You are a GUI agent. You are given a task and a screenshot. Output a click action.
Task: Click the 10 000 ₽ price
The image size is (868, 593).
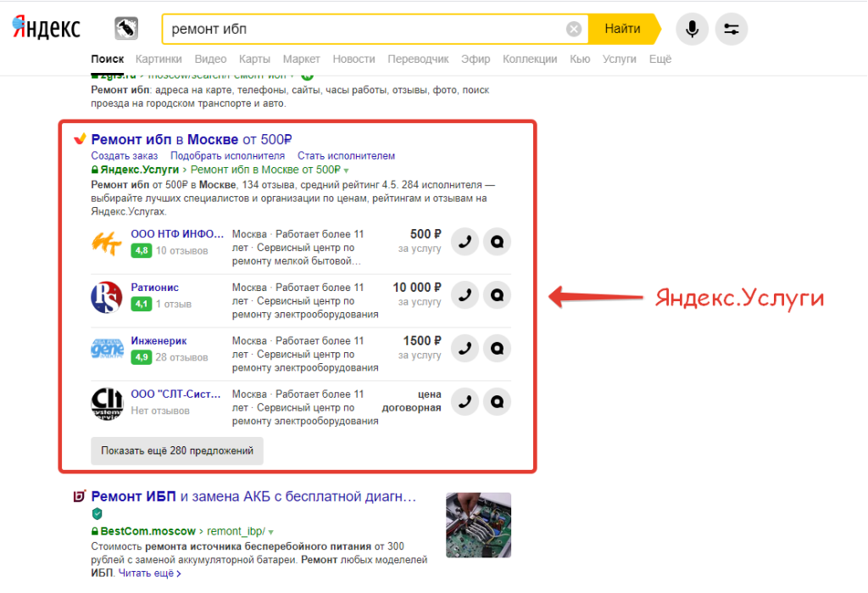pos(417,287)
